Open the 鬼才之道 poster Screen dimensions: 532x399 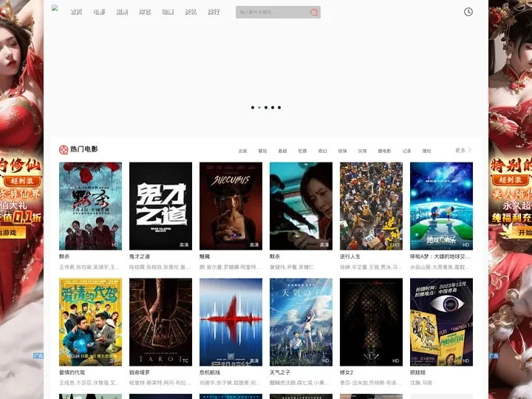[x=160, y=206]
